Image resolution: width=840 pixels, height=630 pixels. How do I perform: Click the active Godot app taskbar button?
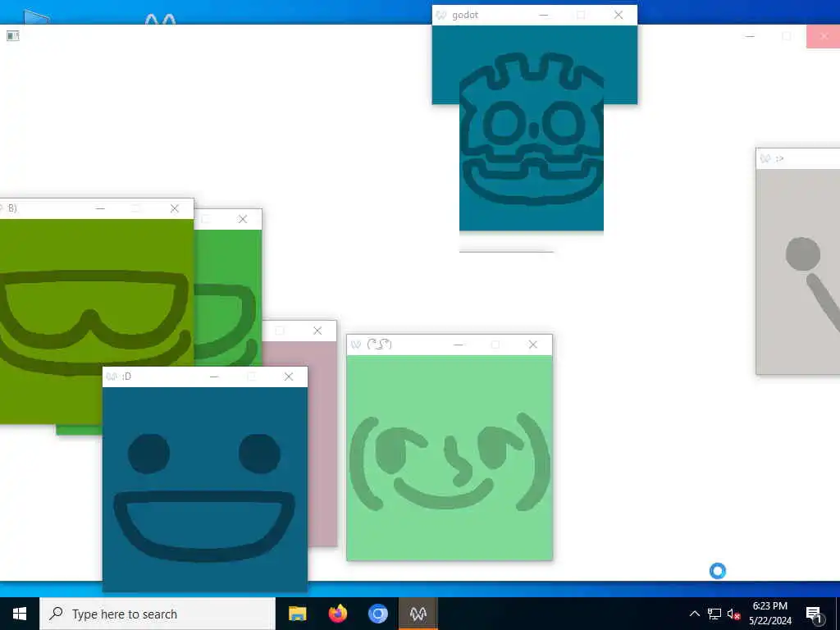(418, 614)
